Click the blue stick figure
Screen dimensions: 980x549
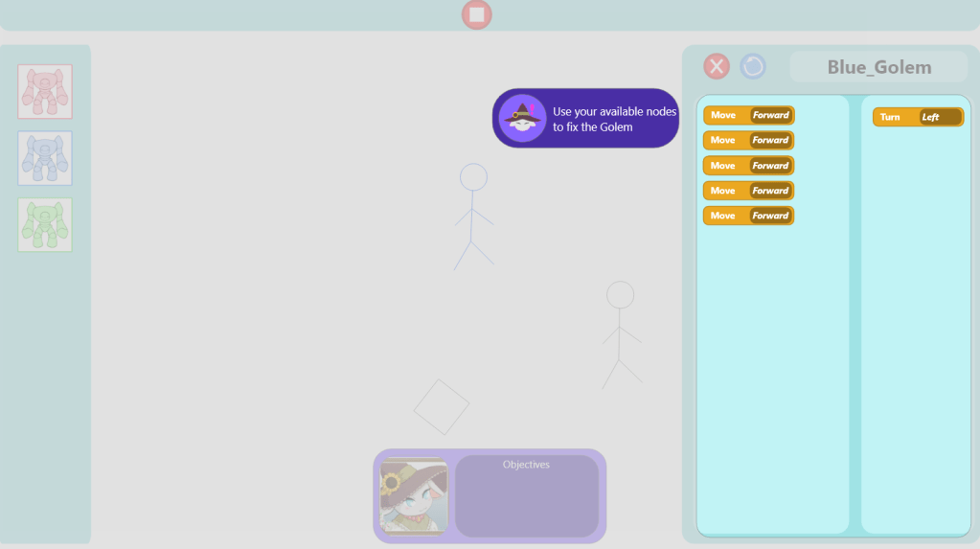coord(473,216)
